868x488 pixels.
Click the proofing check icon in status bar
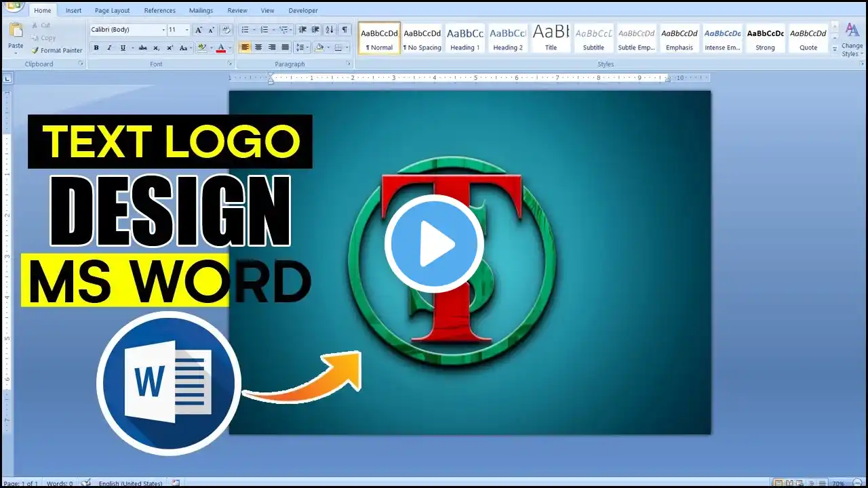[x=85, y=483]
